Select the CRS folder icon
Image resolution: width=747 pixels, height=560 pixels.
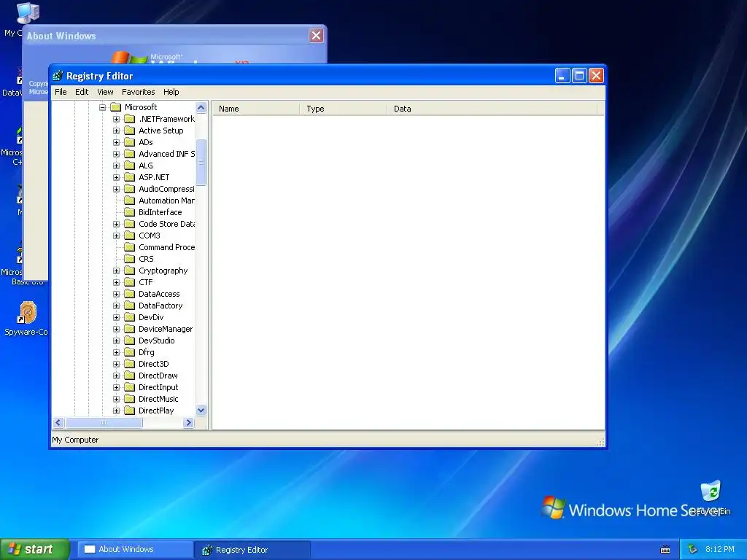(x=130, y=259)
